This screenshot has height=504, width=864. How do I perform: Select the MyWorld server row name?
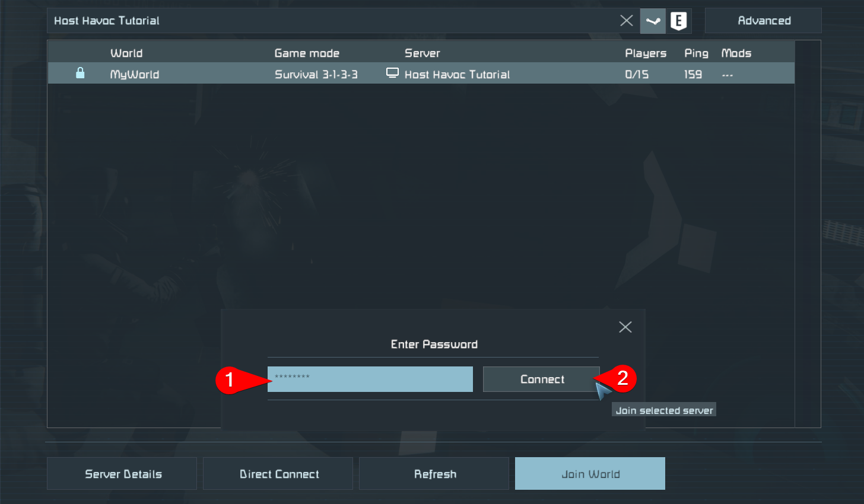135,75
